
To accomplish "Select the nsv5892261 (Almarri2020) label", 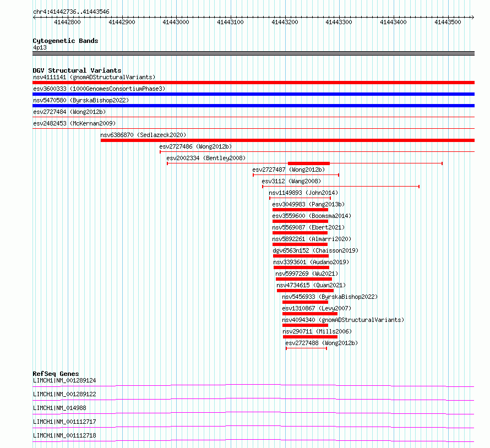I will (x=312, y=239).
